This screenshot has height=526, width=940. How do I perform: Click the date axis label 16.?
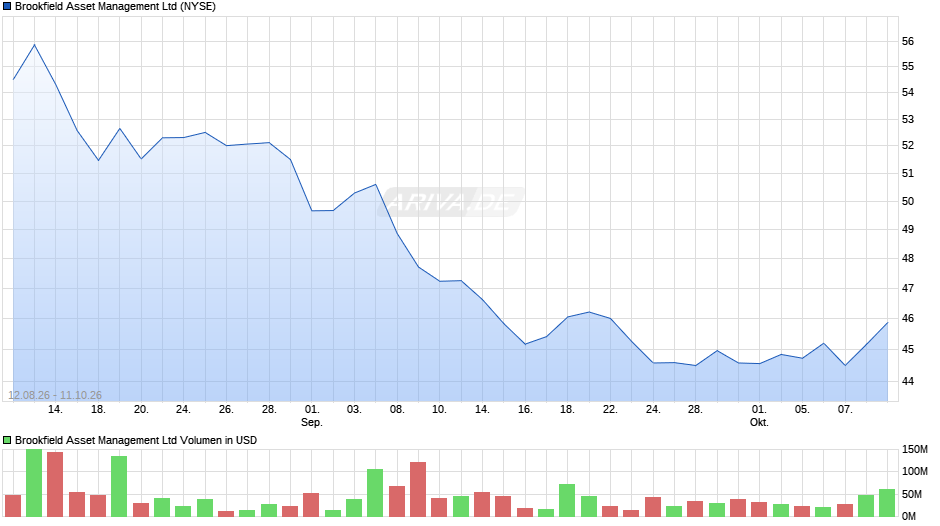point(525,409)
